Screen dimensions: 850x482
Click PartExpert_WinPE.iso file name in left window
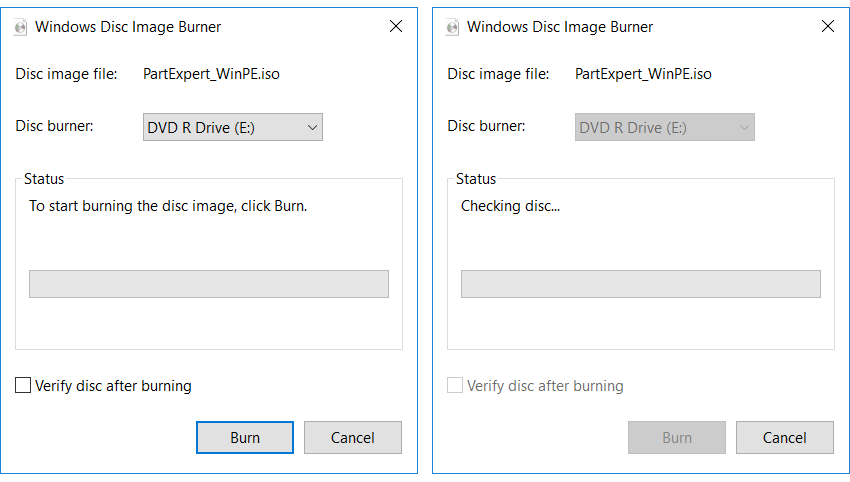(x=211, y=74)
